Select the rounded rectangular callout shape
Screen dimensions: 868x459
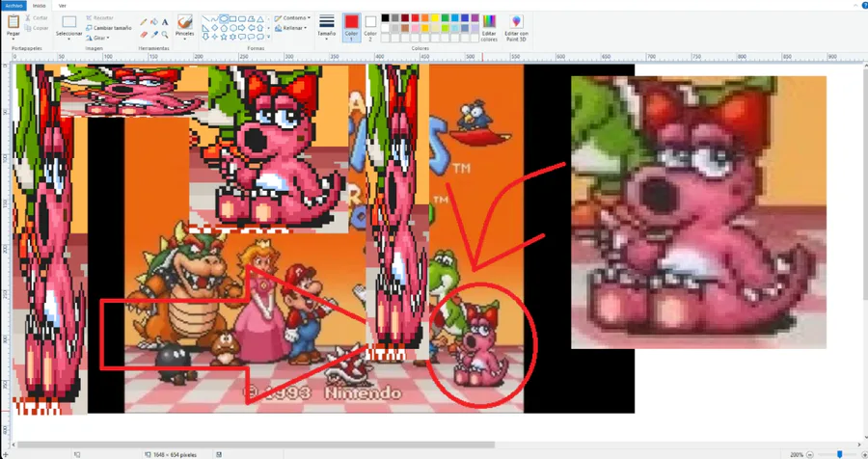pos(242,37)
